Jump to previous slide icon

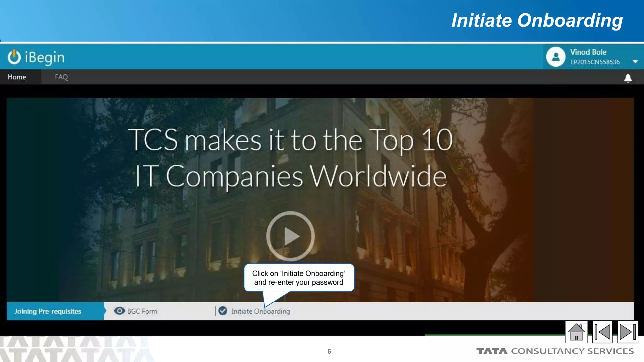(x=602, y=332)
